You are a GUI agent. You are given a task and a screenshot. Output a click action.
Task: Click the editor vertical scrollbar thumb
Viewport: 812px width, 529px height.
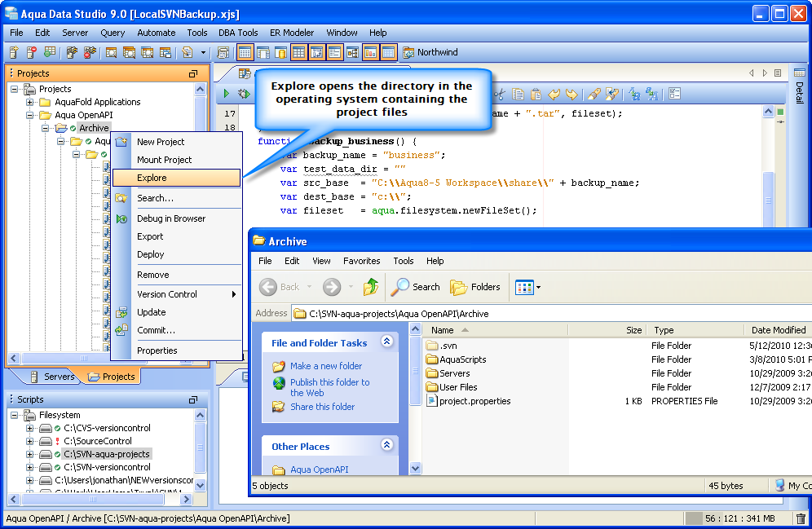pos(768,200)
